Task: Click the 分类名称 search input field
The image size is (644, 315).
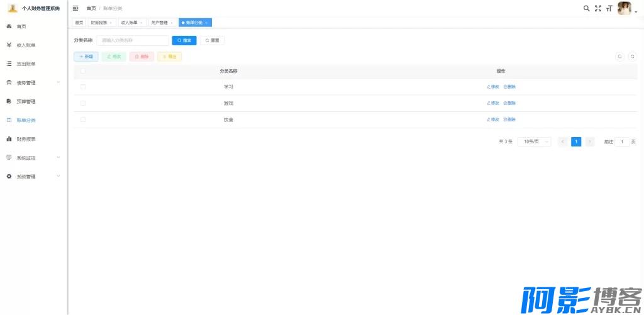Action: click(x=133, y=40)
